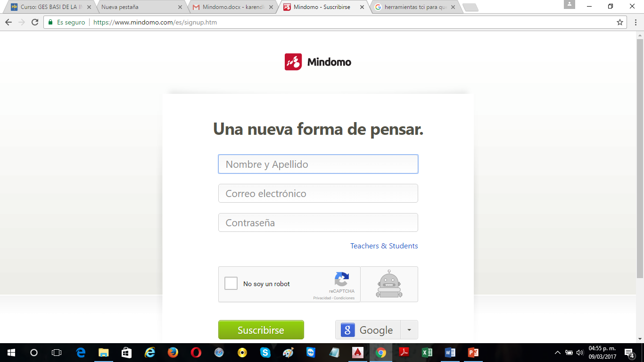Screen dimensions: 644x362
Task: Click the Mindomo logo at page top
Action: (x=318, y=62)
